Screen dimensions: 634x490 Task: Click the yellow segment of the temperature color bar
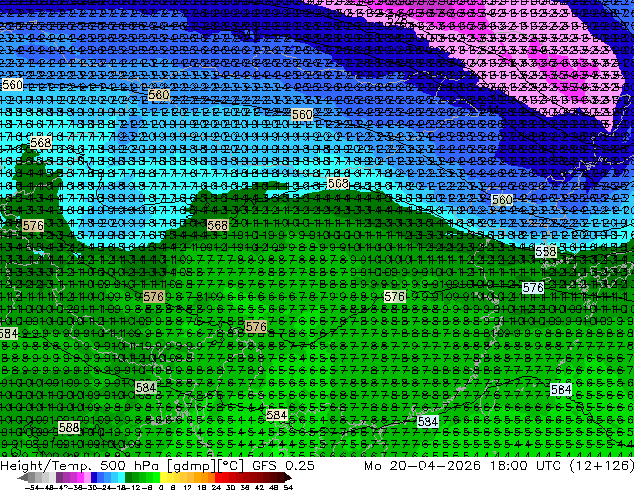pos(163,478)
